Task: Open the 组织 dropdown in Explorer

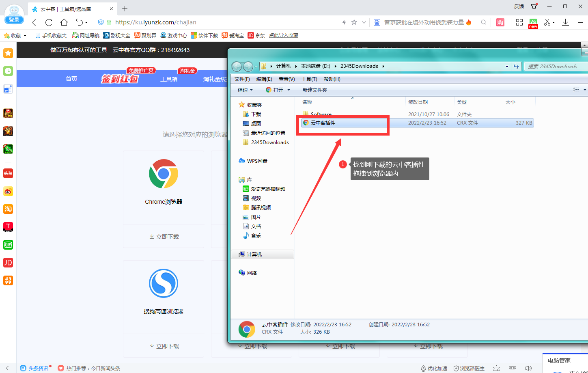Action: (x=245, y=90)
